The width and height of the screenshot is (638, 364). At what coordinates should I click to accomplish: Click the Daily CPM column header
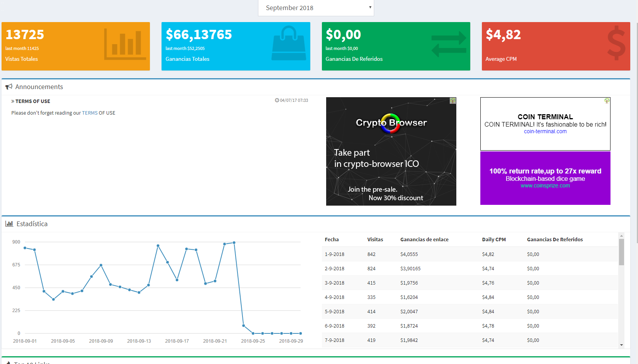coord(494,240)
